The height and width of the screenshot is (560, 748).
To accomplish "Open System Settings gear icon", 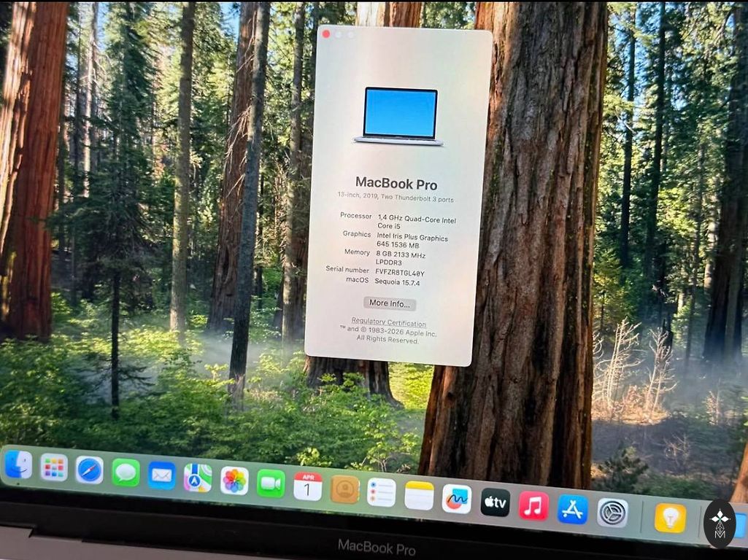I will (x=612, y=513).
